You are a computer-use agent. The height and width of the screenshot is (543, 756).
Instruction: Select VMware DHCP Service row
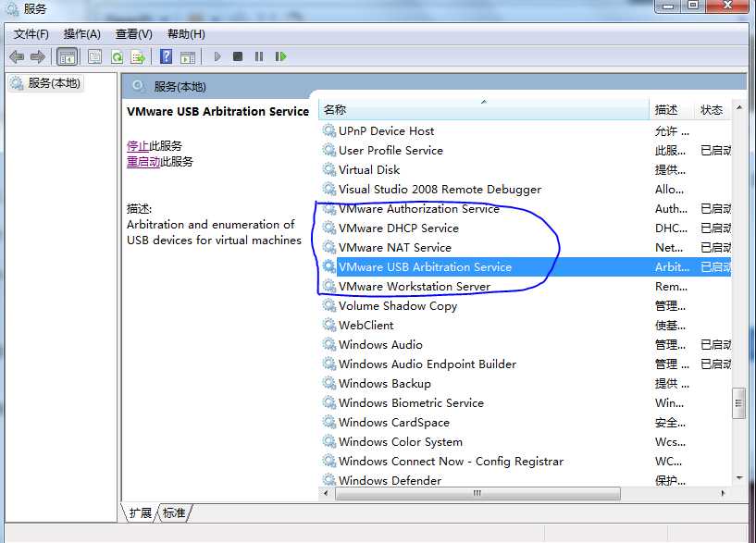point(525,228)
